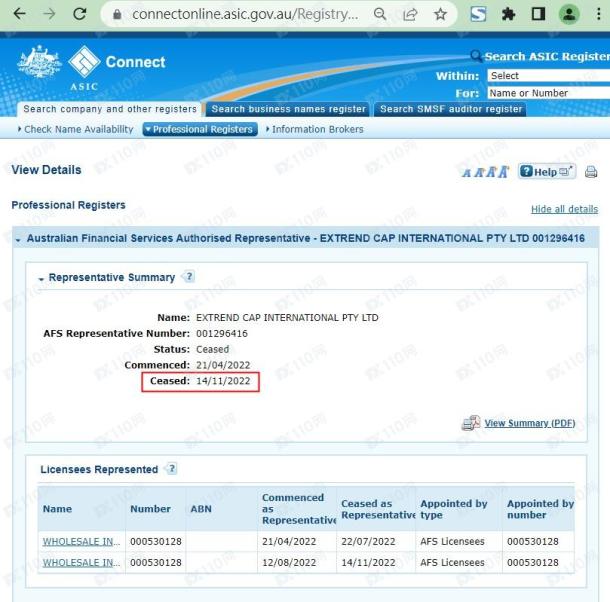Click the padlock site info icon

tap(117, 15)
